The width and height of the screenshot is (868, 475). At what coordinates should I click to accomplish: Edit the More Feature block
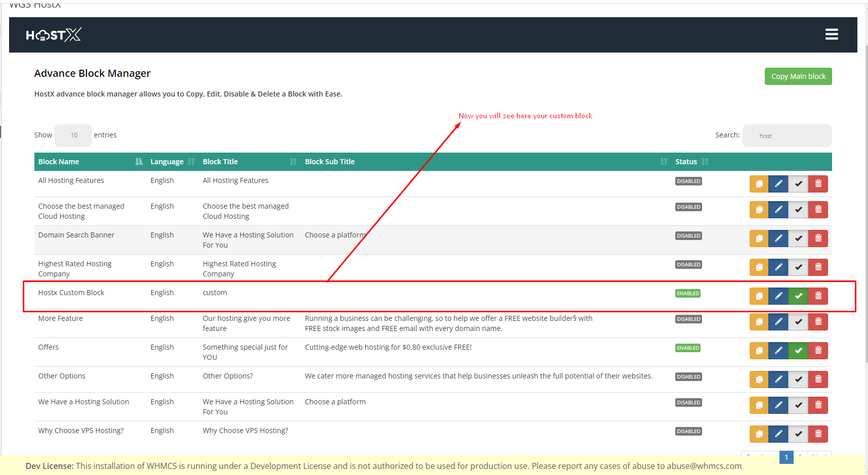click(x=778, y=322)
